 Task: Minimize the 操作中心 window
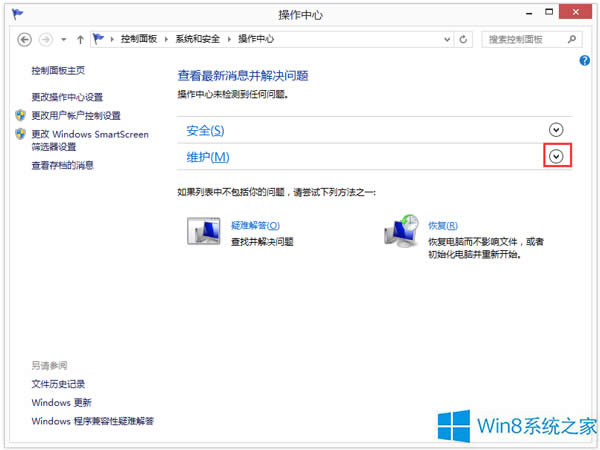tap(529, 13)
